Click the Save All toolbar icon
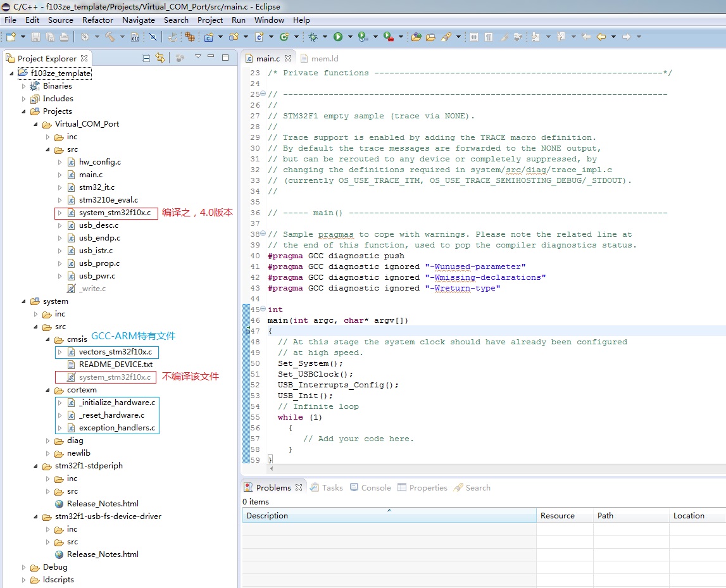 50,37
